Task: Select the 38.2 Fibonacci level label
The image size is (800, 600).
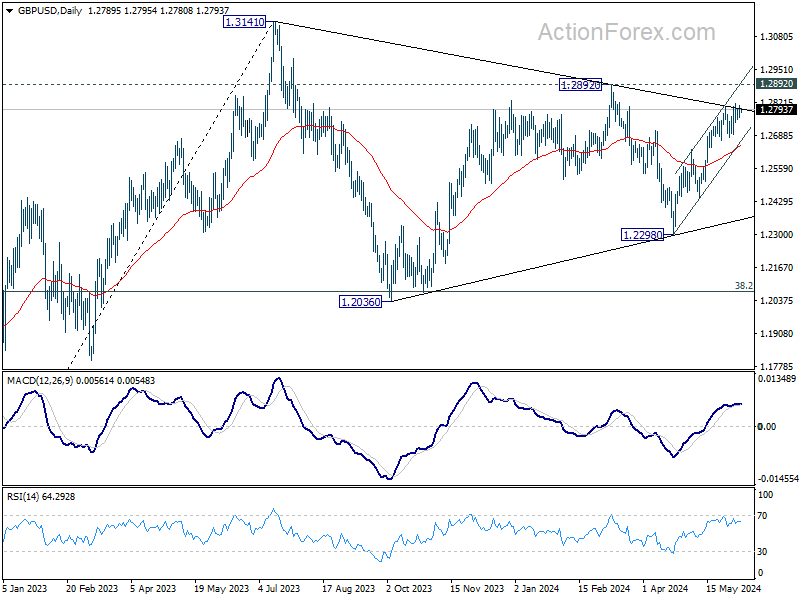Action: pos(743,286)
